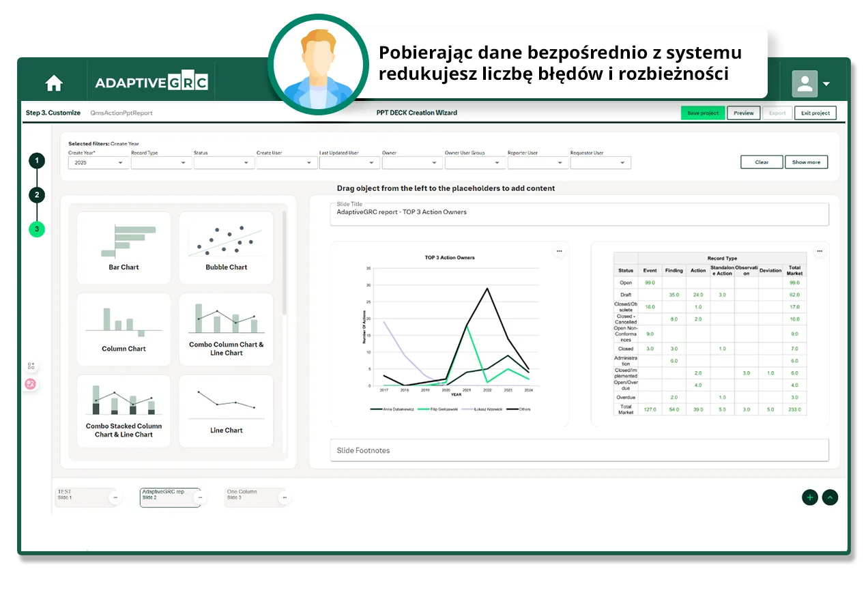Go to wizard step 2

(37, 195)
